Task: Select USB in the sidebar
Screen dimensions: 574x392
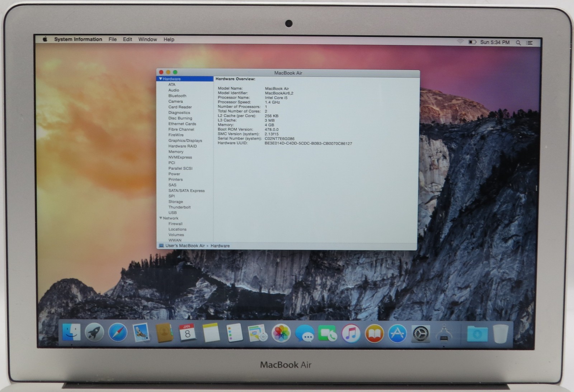Action: point(173,212)
